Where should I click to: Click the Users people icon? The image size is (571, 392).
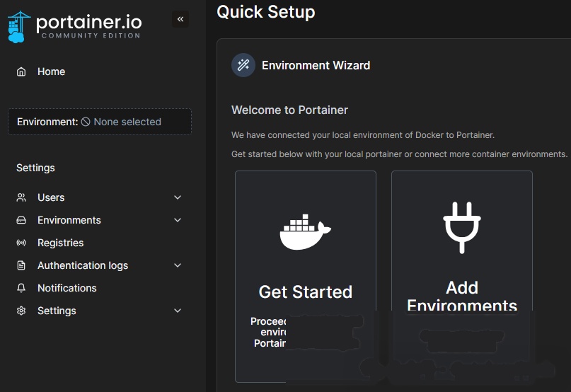click(x=21, y=197)
